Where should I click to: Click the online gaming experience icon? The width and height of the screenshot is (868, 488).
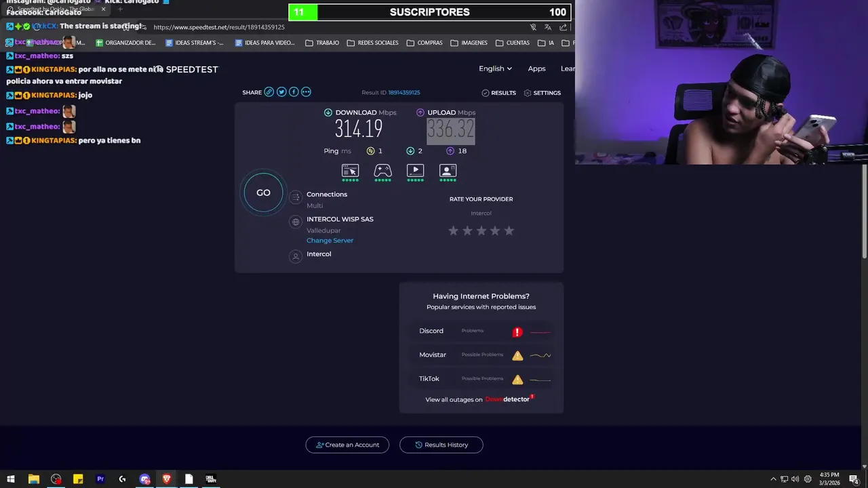382,171
